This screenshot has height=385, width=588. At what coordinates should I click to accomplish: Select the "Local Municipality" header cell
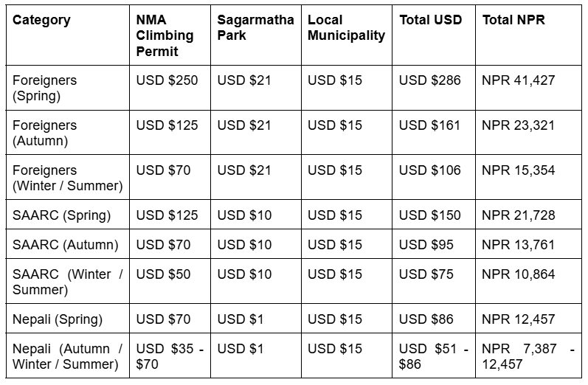coord(346,27)
